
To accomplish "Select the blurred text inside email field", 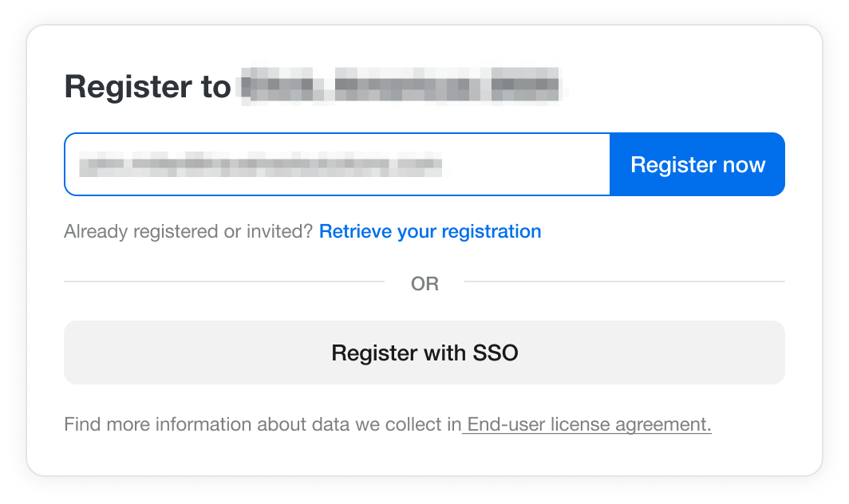I will [260, 164].
